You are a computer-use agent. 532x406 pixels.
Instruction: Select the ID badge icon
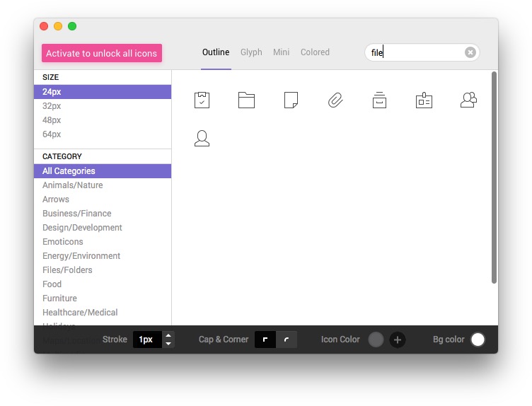coord(424,100)
